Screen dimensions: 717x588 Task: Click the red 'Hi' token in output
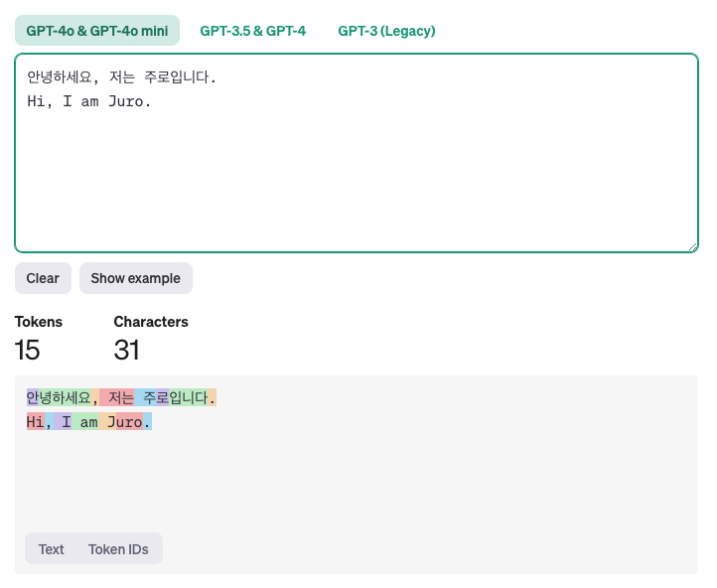point(35,421)
